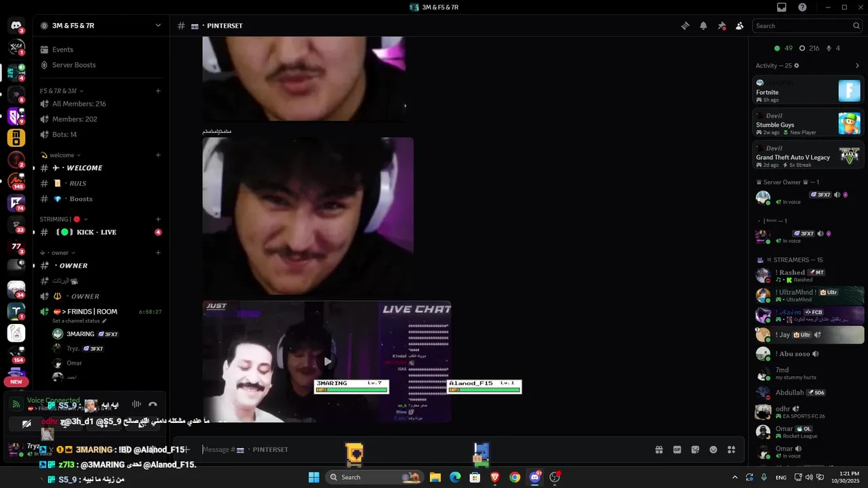Select member ! Abu soso
This screenshot has height=488, width=868.
pos(808,354)
